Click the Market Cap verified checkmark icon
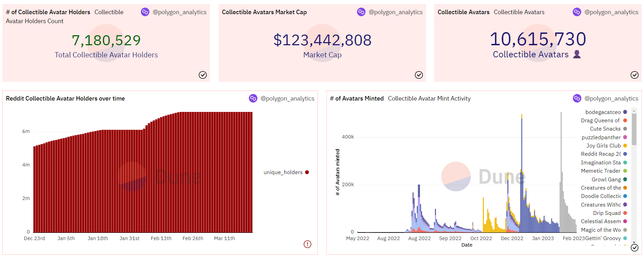The width and height of the screenshot is (644, 257). click(x=419, y=75)
